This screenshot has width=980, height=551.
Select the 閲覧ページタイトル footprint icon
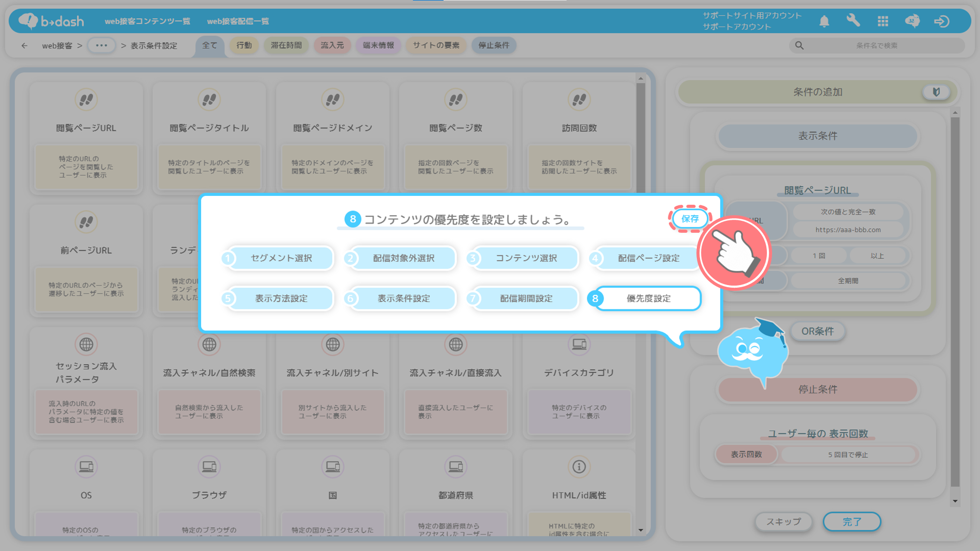pos(209,99)
